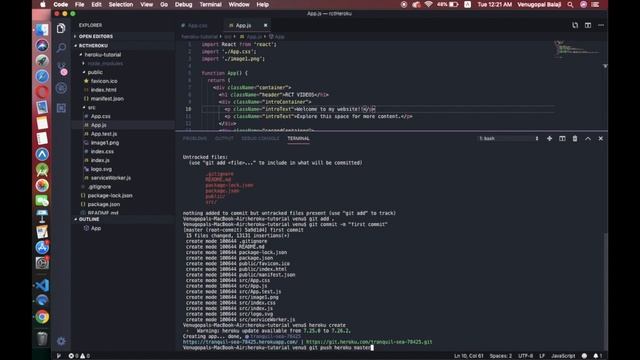Open Launchpad rocket from the Dock

pyautogui.click(x=42, y=60)
